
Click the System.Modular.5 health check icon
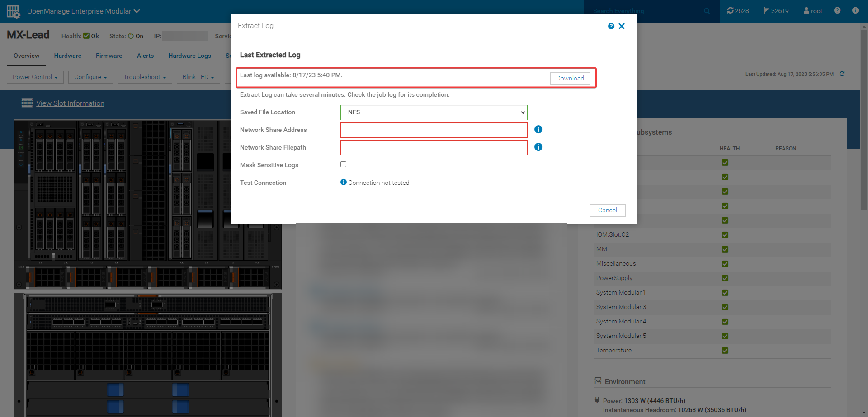(725, 336)
